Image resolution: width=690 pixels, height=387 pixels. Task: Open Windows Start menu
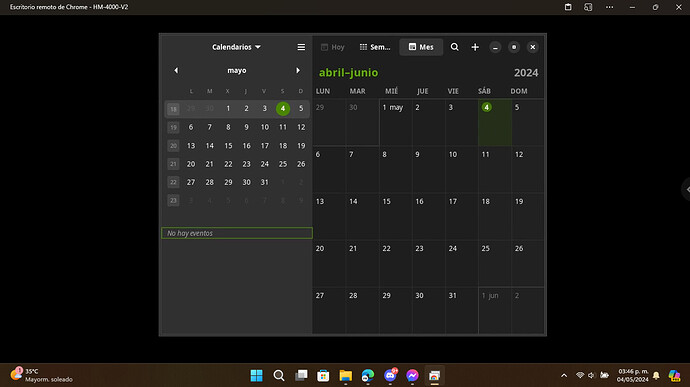click(x=257, y=376)
